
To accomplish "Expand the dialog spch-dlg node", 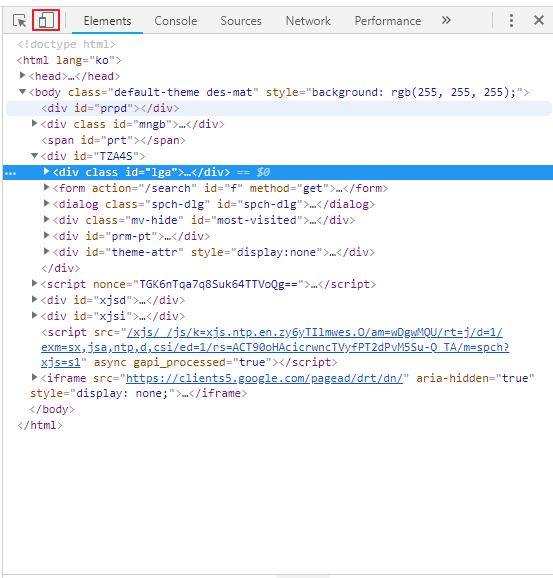I will (x=46, y=203).
